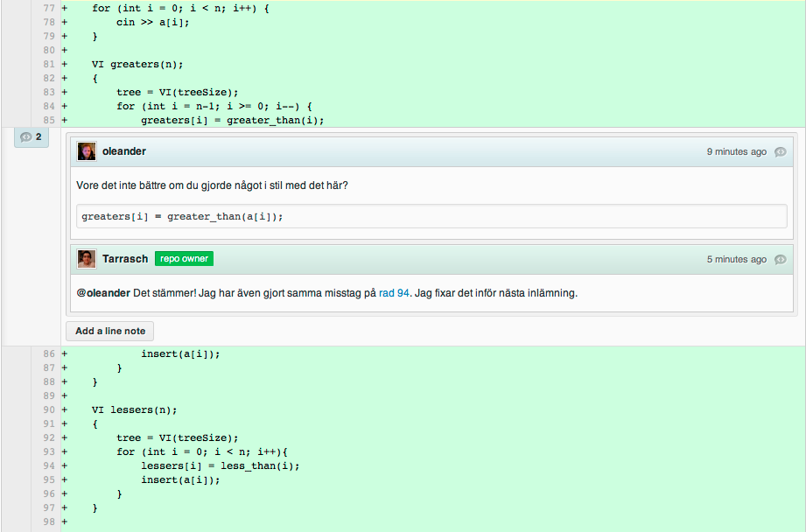Click comment icon beside oleander's 9 minutes ago
This screenshot has width=806, height=532.
(781, 151)
